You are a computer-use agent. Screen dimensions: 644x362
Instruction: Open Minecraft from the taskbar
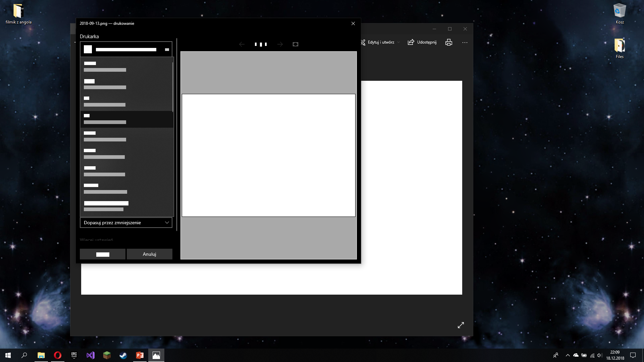(107, 355)
